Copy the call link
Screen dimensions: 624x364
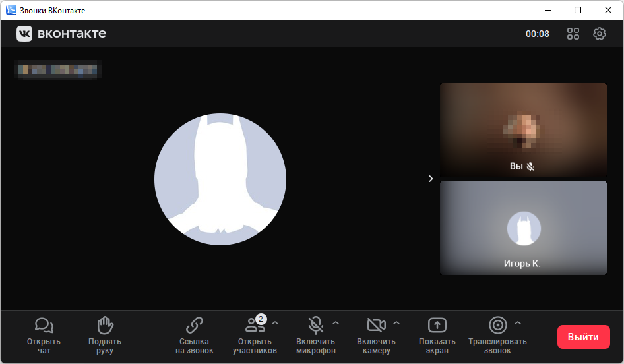pyautogui.click(x=194, y=336)
